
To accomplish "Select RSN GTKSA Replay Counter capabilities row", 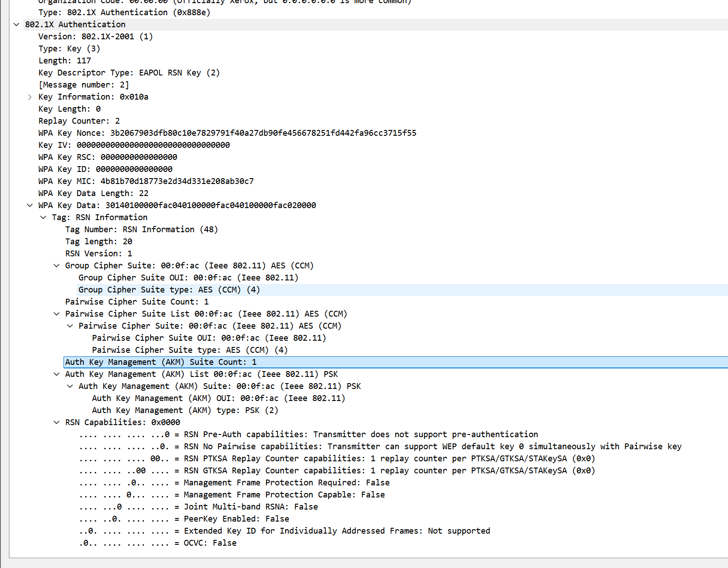I will [x=337, y=471].
